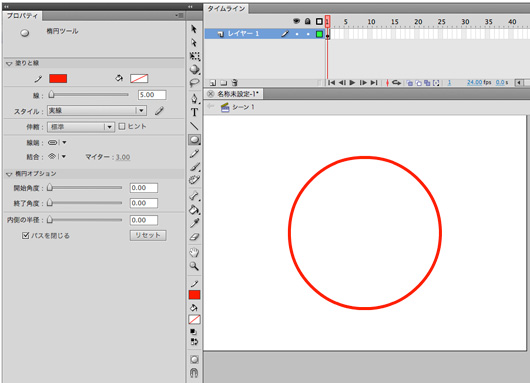Open the Properties panel options menu
Image resolution: width=530 pixels, height=383 pixels.
coord(179,15)
